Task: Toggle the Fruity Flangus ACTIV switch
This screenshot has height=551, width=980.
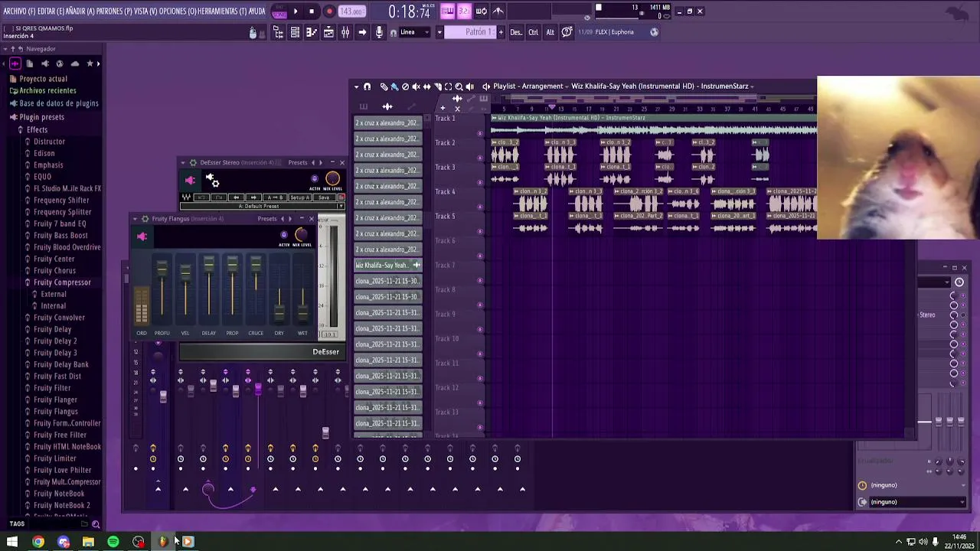Action: [x=284, y=235]
